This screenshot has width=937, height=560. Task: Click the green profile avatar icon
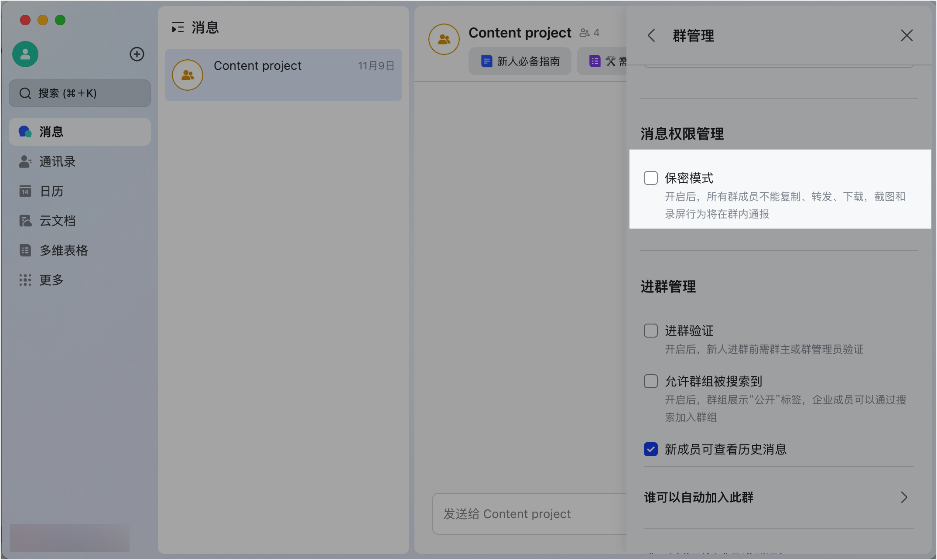tap(25, 54)
